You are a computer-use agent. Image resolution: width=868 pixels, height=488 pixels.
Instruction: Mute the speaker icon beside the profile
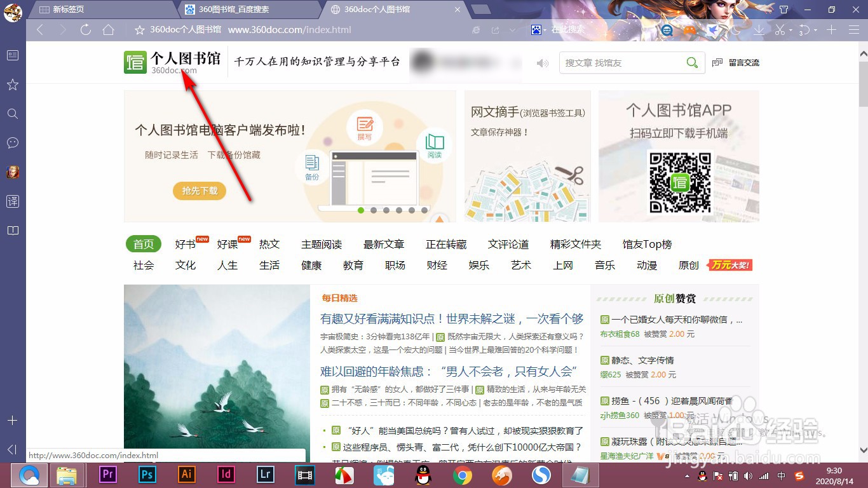542,62
